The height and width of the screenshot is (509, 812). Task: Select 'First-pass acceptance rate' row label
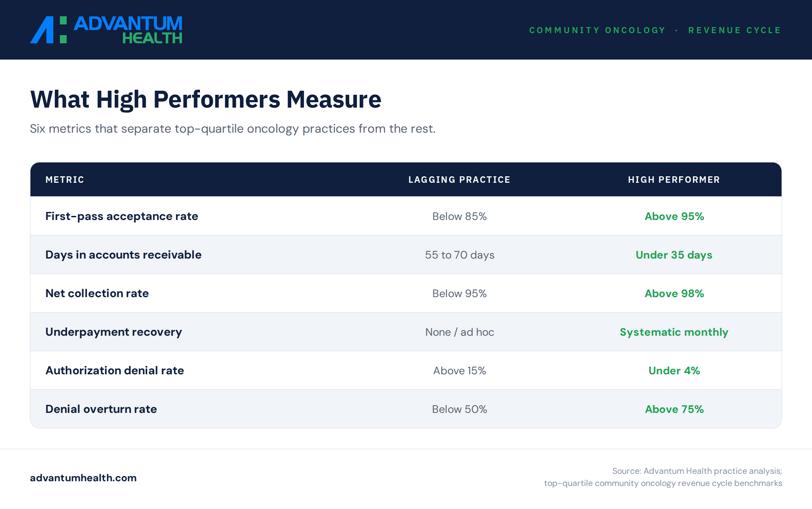coord(122,216)
